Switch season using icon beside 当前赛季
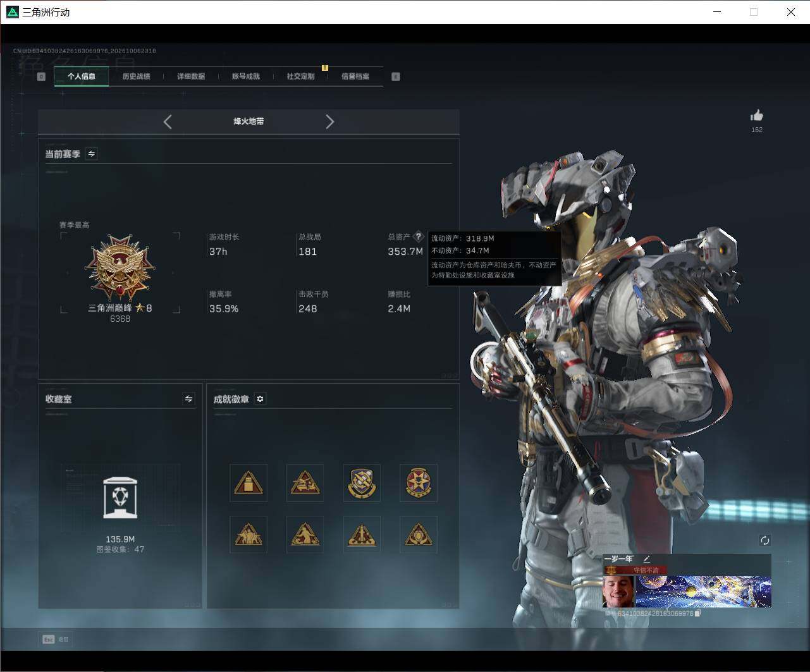 tap(92, 154)
